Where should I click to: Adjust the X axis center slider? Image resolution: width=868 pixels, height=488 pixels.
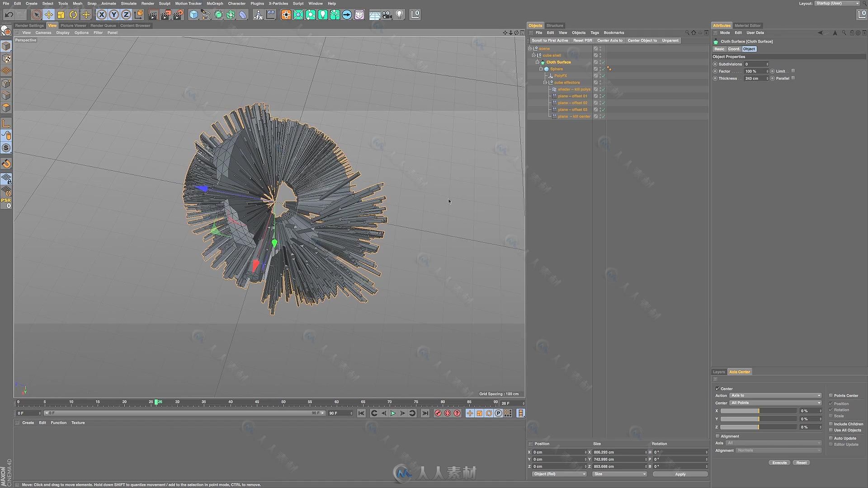coord(759,411)
